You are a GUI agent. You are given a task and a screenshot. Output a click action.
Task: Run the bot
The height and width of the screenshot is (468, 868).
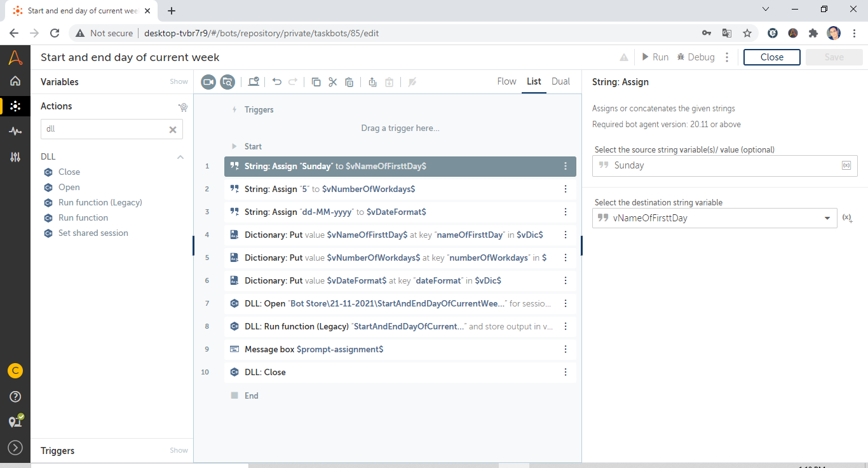click(x=654, y=57)
